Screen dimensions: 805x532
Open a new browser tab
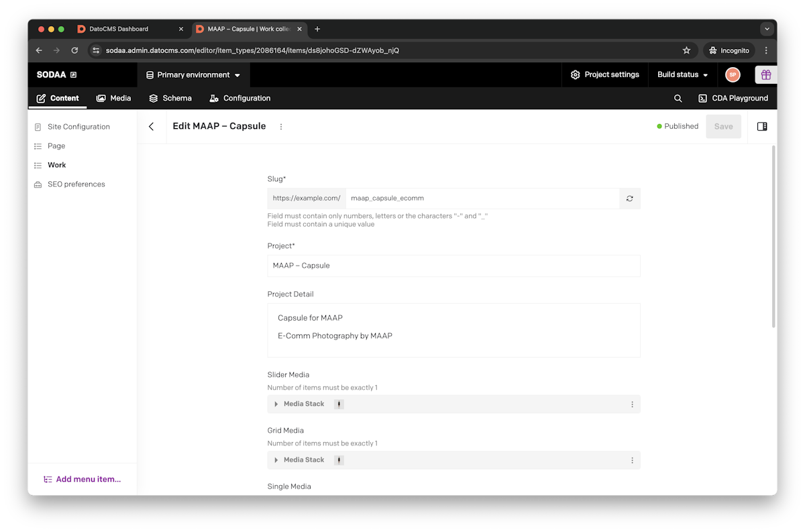tap(317, 29)
